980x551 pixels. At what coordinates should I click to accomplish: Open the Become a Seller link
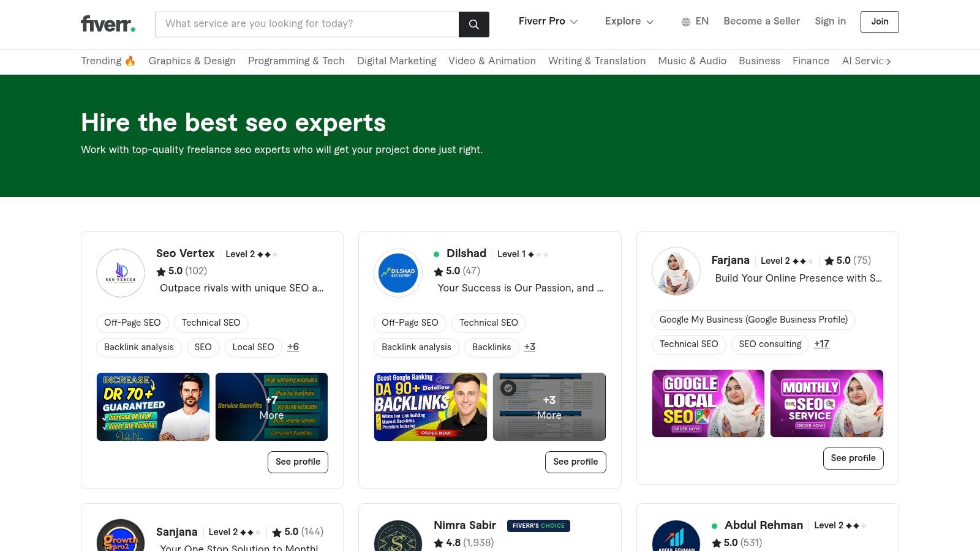pos(761,21)
